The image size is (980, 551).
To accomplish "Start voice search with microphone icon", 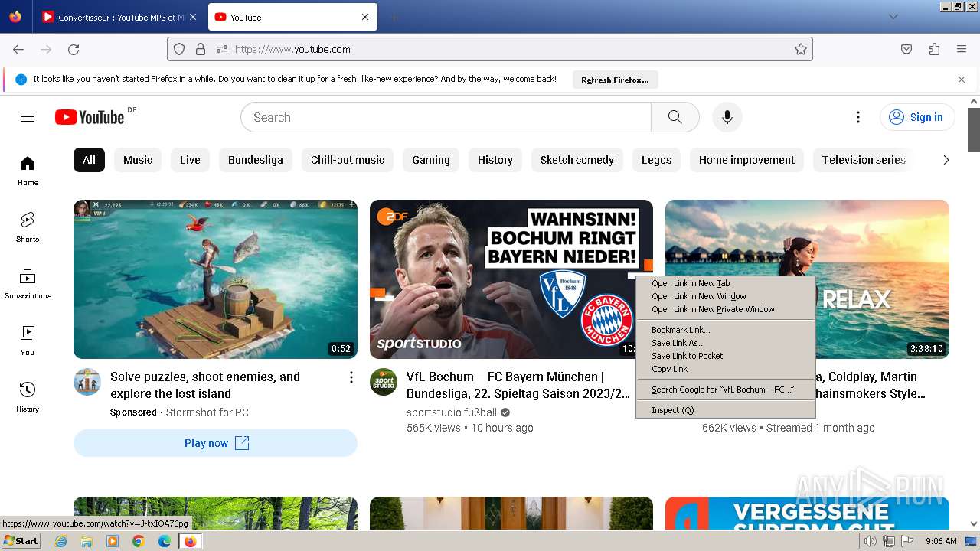I will tap(727, 117).
